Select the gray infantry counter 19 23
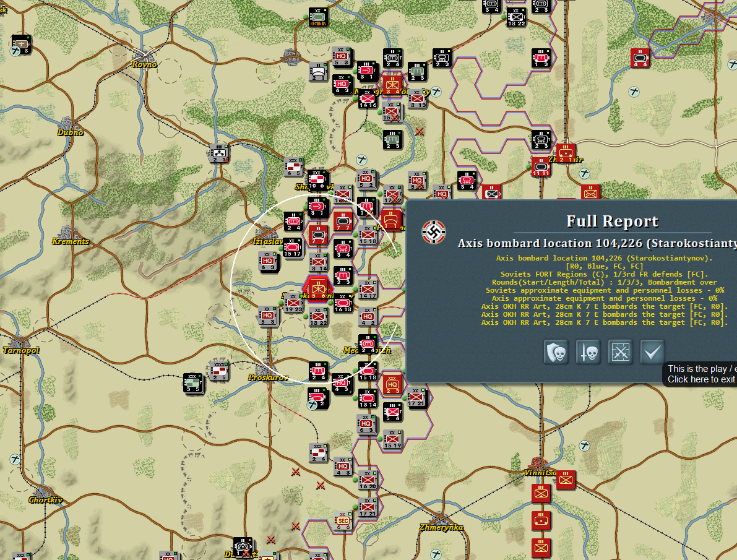The image size is (737, 560). [x=293, y=303]
